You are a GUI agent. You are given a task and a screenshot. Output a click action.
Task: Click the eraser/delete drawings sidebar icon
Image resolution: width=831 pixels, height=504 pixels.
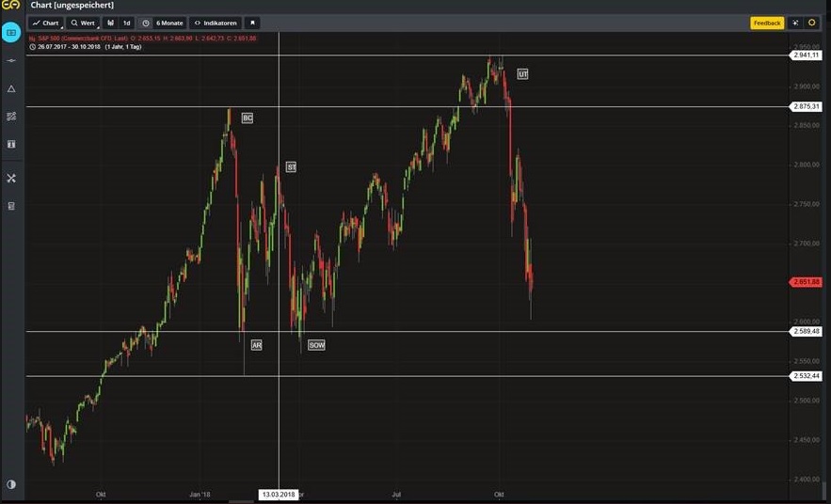point(11,206)
